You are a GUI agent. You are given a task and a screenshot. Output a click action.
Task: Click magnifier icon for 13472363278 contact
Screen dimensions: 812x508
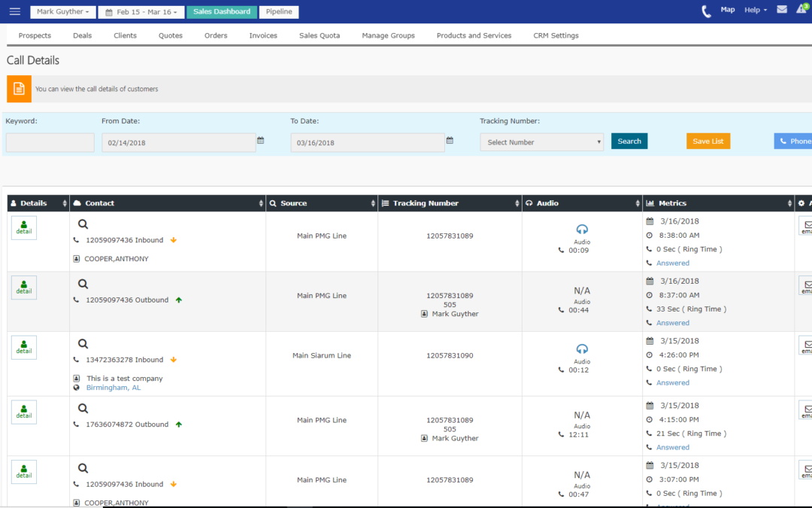click(x=83, y=344)
